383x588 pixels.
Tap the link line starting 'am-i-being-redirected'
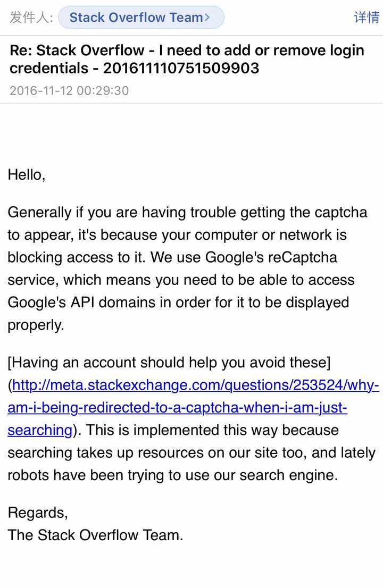point(177,408)
